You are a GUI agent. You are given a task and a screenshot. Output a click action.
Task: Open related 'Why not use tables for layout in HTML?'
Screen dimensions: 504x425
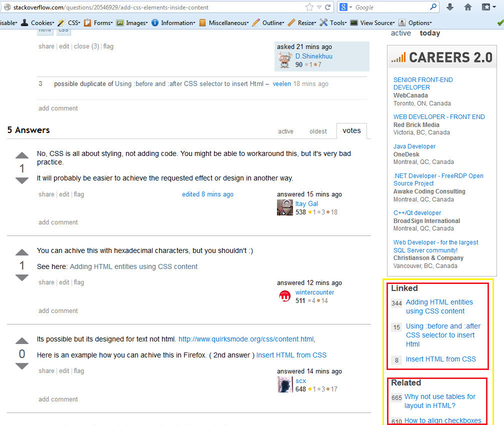click(x=439, y=401)
